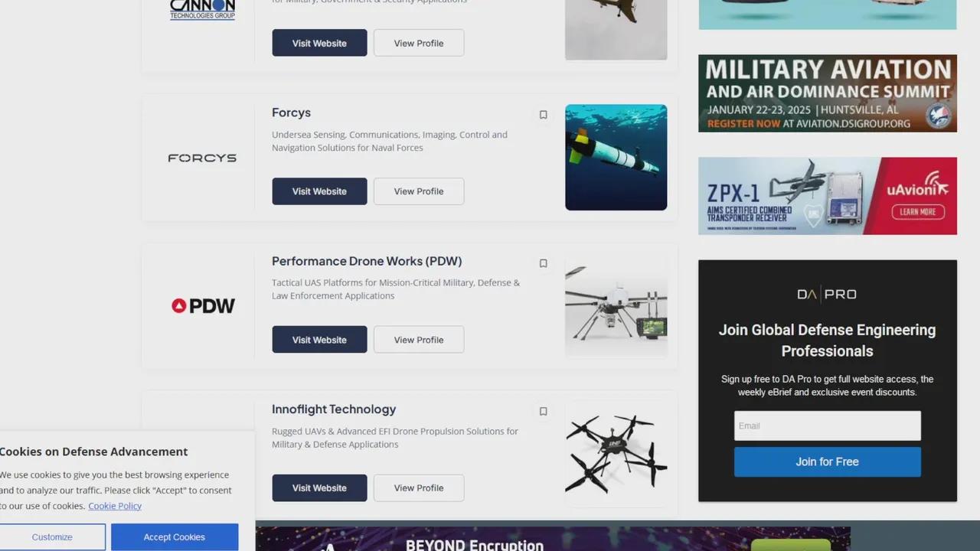Open the Cannon listing aircraft image
Viewport: 980px width, 551px height.
click(x=616, y=30)
